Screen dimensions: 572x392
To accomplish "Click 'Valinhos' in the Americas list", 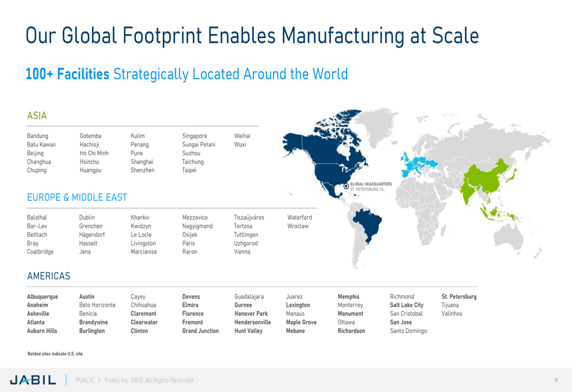I will click(452, 314).
